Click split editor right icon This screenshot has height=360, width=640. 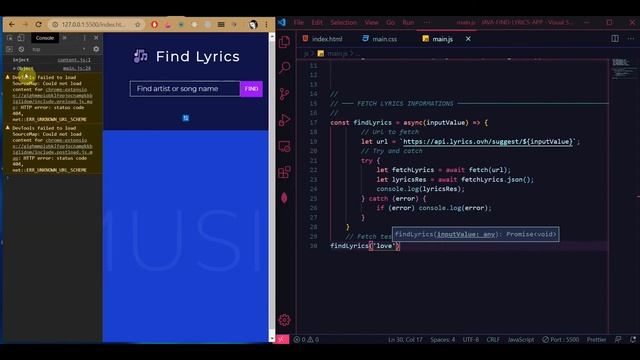[x=615, y=39]
